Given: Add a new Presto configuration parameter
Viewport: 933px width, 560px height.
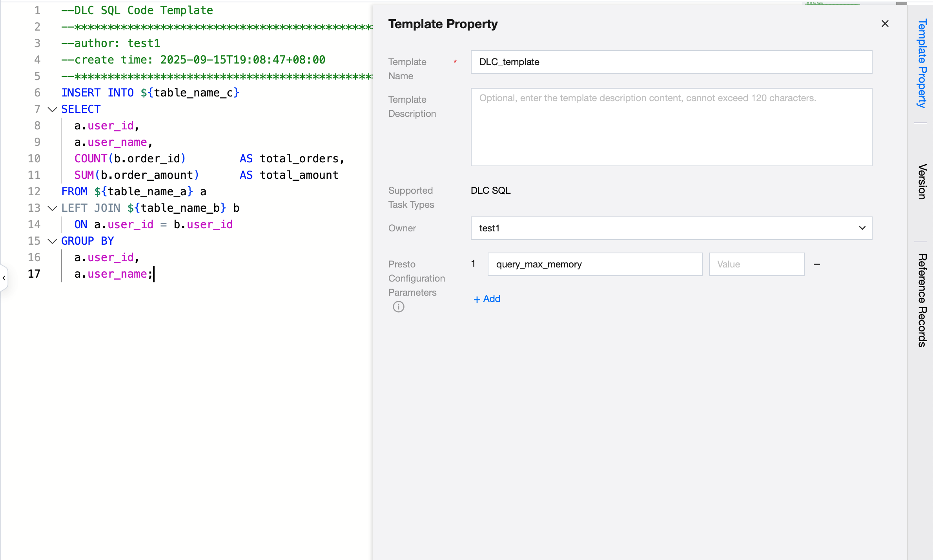Looking at the screenshot, I should point(487,299).
